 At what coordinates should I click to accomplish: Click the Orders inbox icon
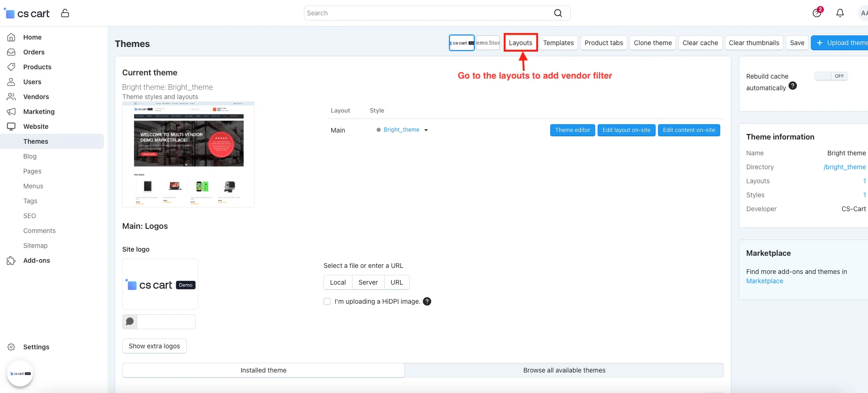11,52
